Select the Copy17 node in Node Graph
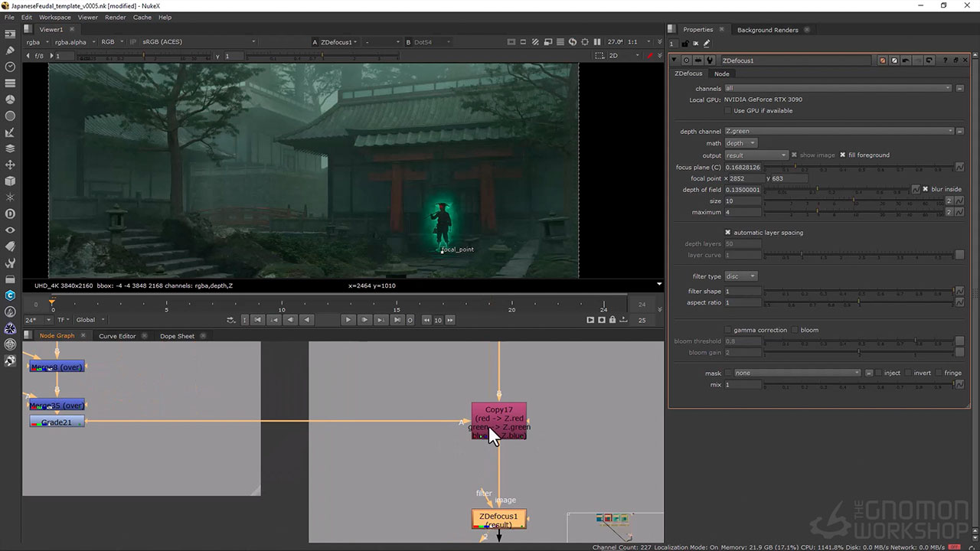This screenshot has height=551, width=980. coord(499,411)
